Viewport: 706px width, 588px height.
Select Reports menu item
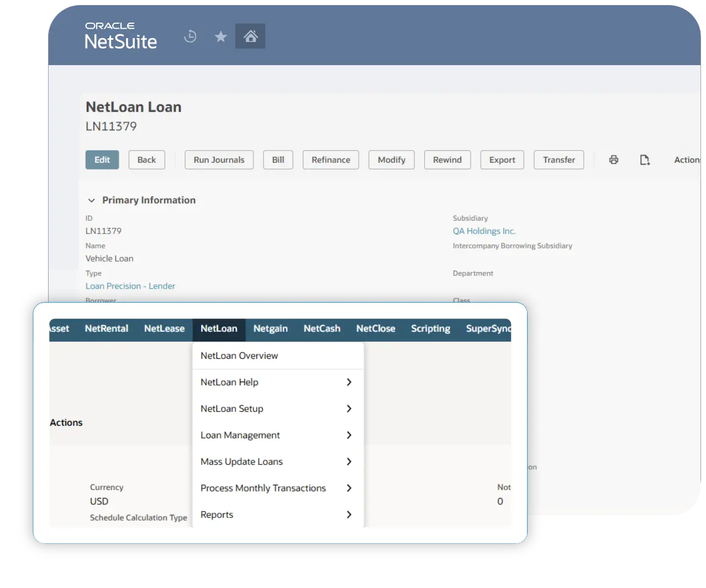(278, 515)
